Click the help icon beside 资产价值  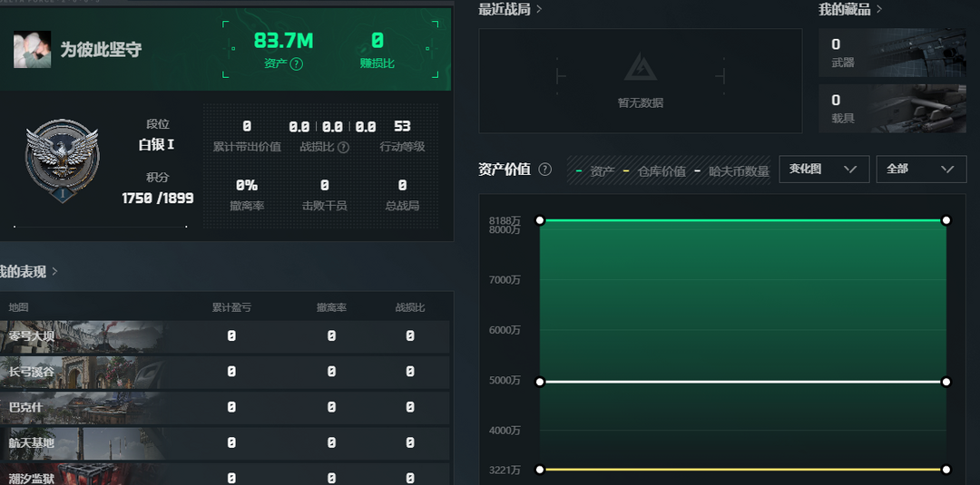[x=544, y=170]
